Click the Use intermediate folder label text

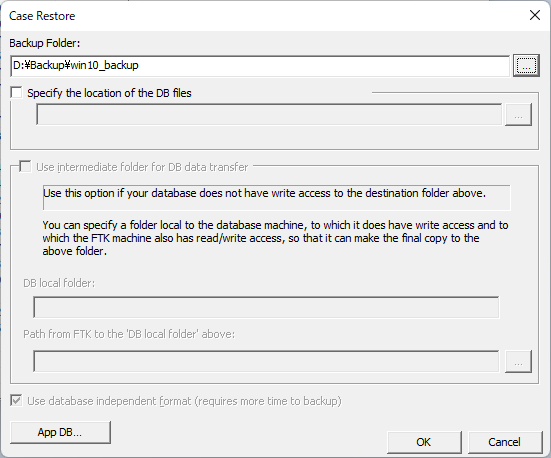[x=142, y=167]
